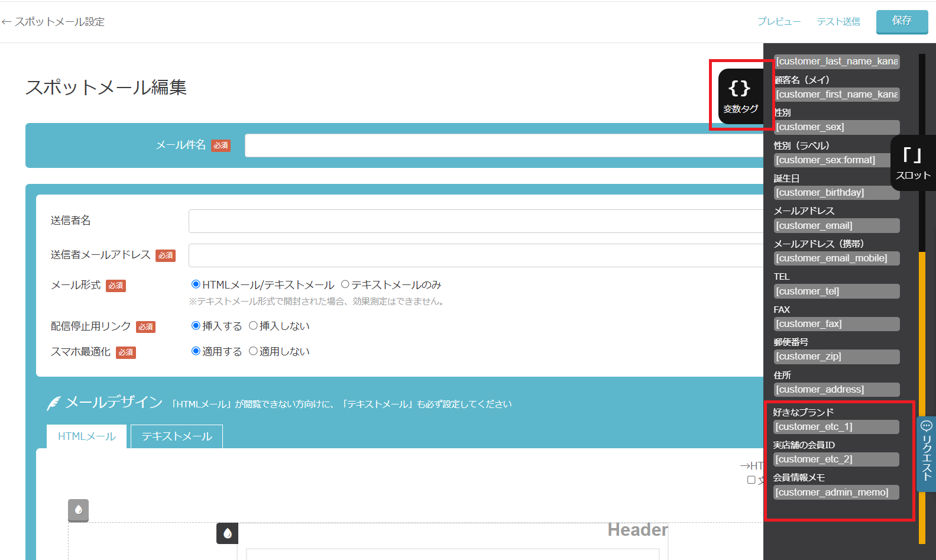
Task: Switch to the テキストメール tab
Action: (x=176, y=436)
